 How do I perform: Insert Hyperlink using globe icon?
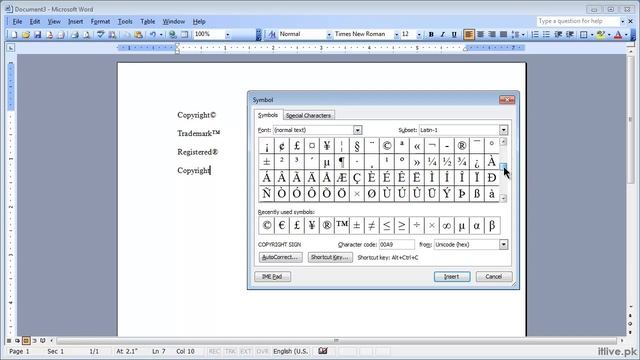[173, 35]
